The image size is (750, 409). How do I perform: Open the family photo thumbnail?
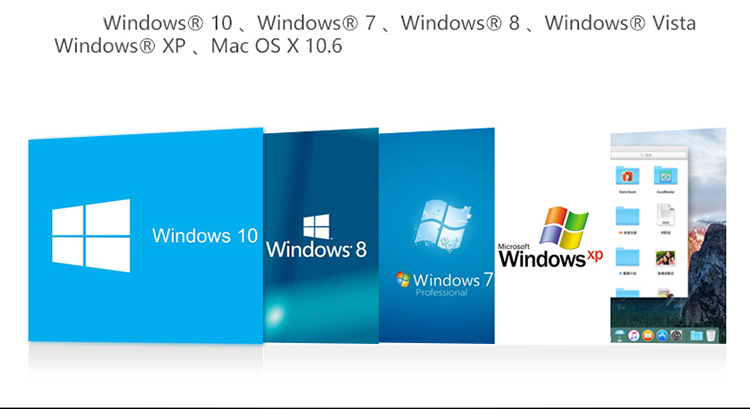point(665,258)
